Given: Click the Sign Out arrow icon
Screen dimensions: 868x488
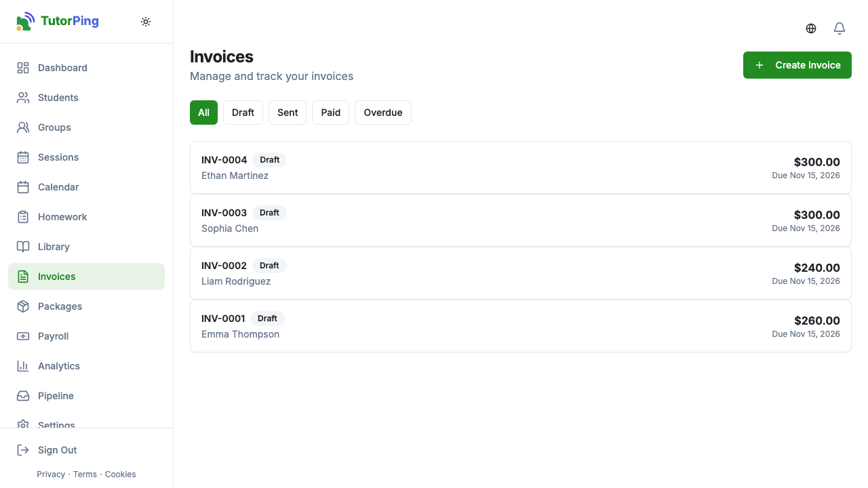Looking at the screenshot, I should (23, 450).
